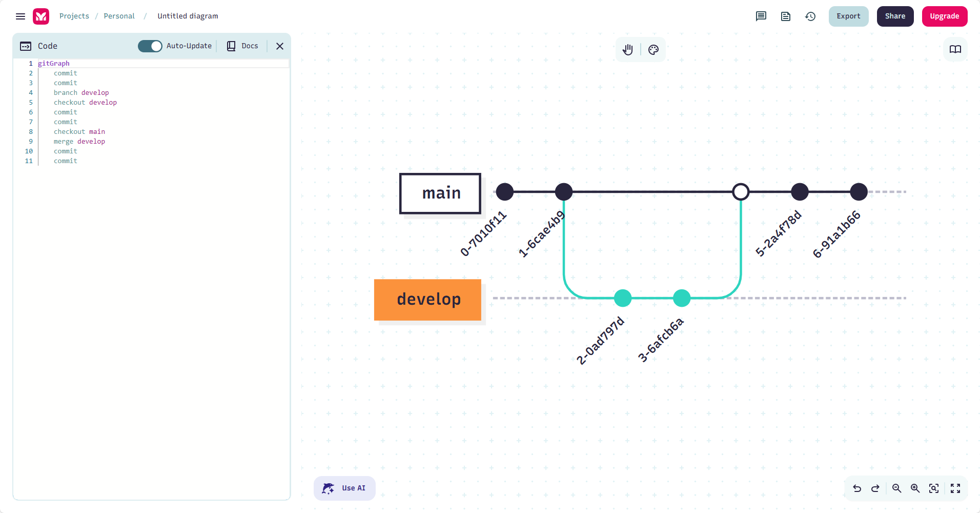Open version history icon
The width and height of the screenshot is (980, 513).
pos(810,16)
